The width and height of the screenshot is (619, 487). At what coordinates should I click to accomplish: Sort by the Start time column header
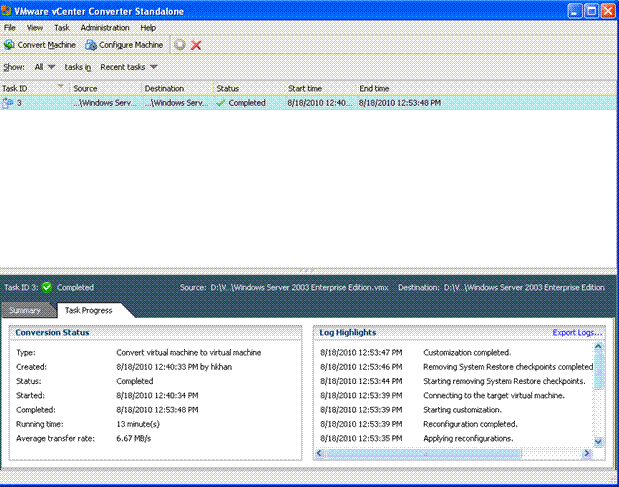(320, 88)
